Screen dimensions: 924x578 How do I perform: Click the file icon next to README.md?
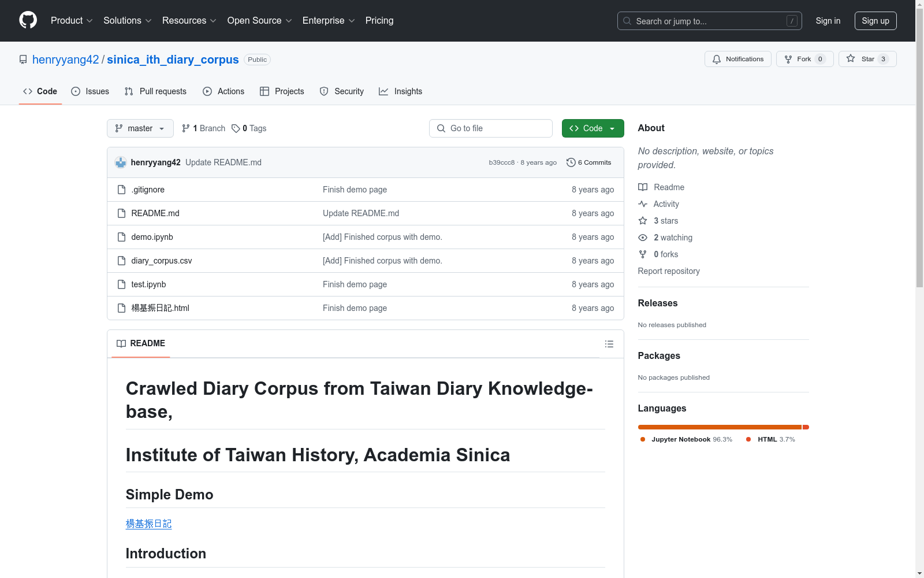(x=121, y=213)
